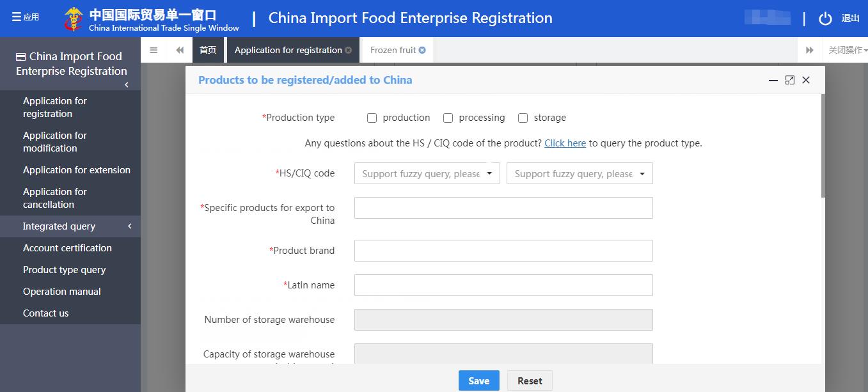Screen dimensions: 868x392
Task: Follow the Click here link
Action: click(x=565, y=143)
